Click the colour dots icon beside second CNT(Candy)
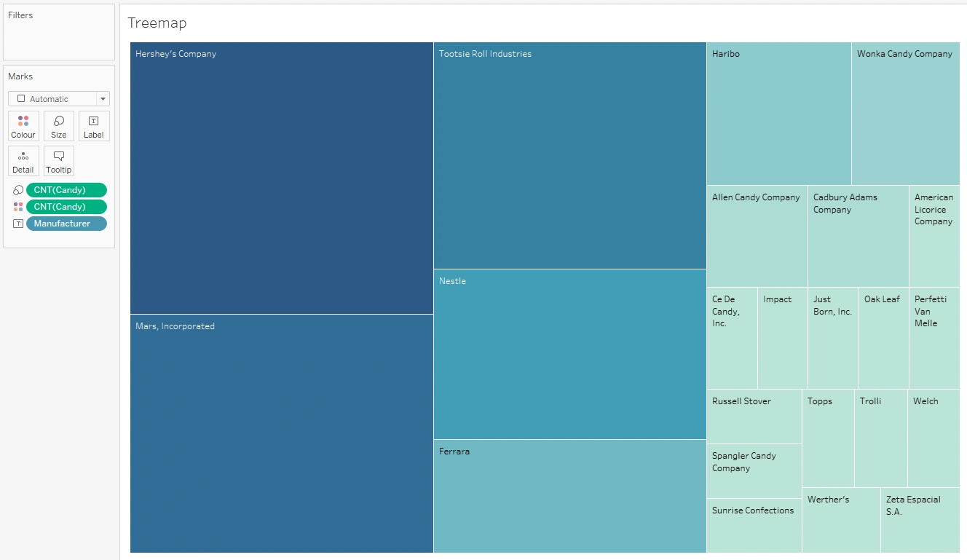Image resolution: width=967 pixels, height=560 pixels. pyautogui.click(x=18, y=207)
